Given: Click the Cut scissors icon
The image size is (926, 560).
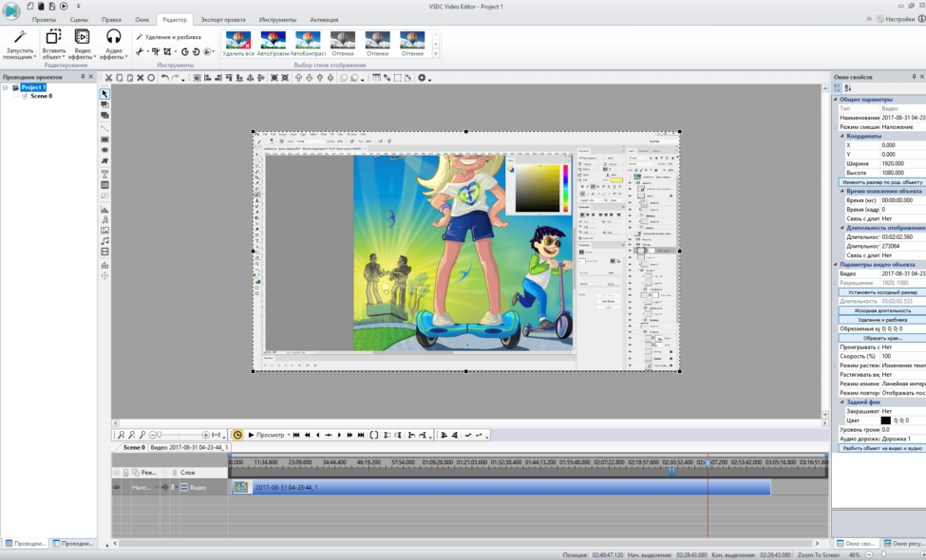Looking at the screenshot, I should click(108, 78).
